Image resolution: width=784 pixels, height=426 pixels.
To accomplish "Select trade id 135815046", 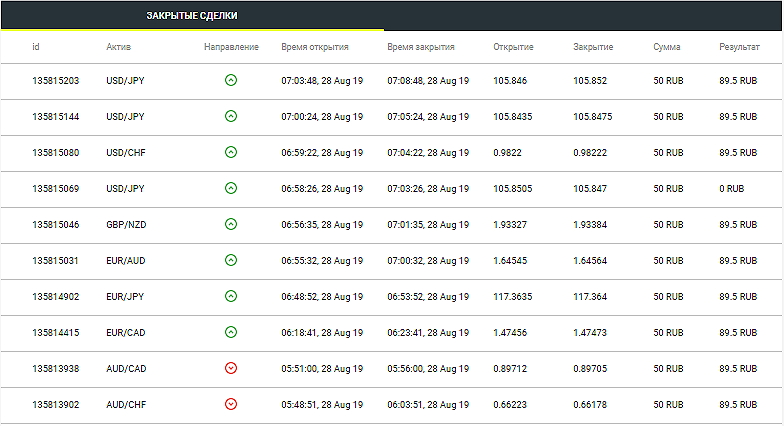I will (x=56, y=224).
